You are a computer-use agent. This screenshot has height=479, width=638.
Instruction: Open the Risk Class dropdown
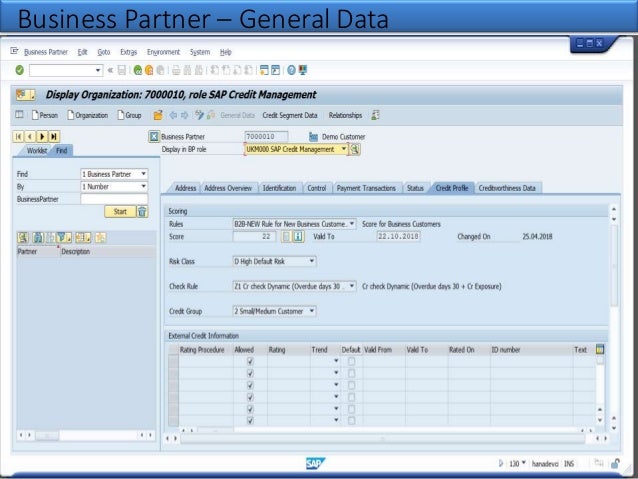[312, 261]
